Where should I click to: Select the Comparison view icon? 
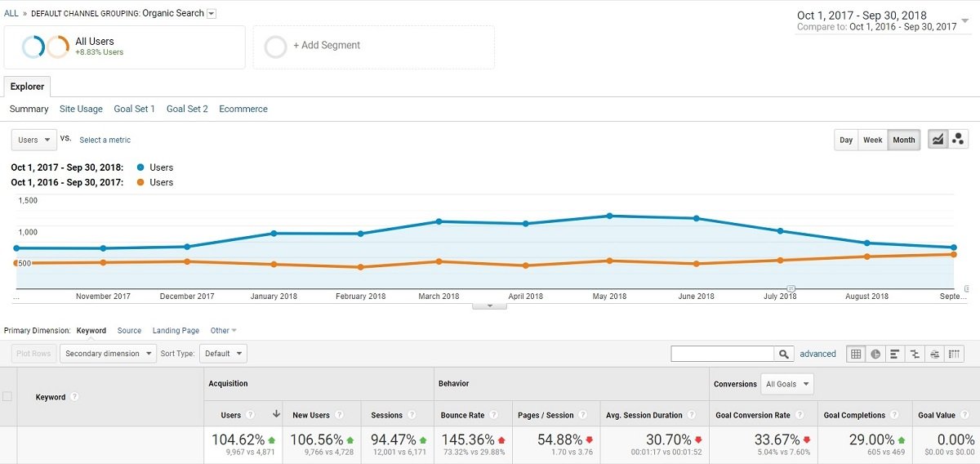915,354
